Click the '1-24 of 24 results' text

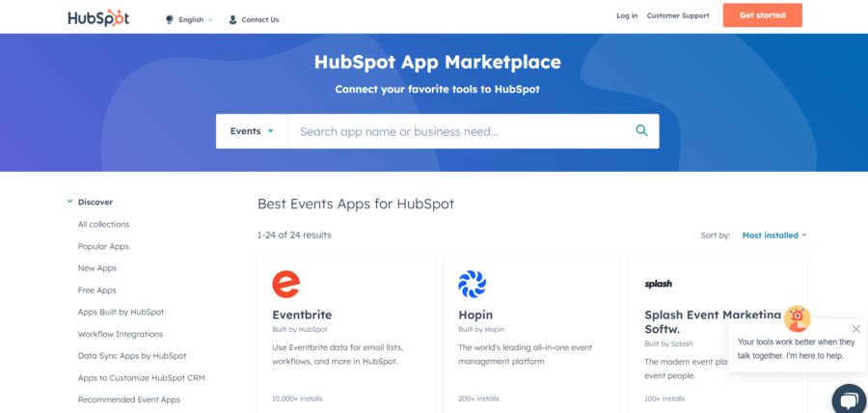click(x=294, y=235)
